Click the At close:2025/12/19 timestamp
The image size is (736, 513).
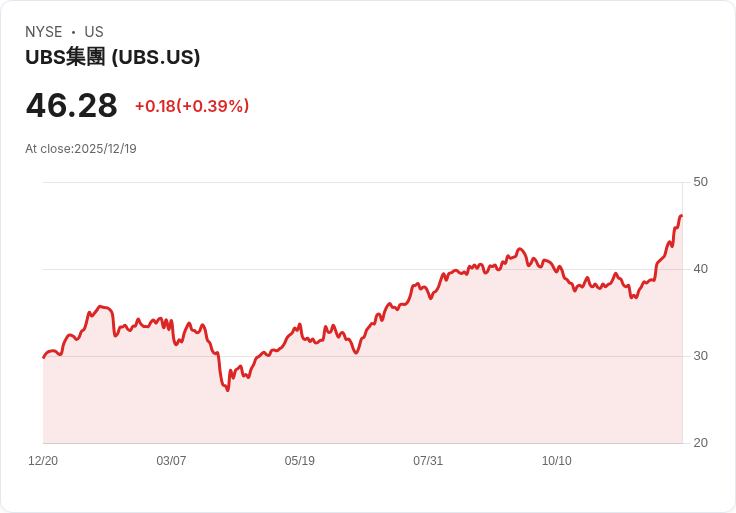(x=81, y=149)
